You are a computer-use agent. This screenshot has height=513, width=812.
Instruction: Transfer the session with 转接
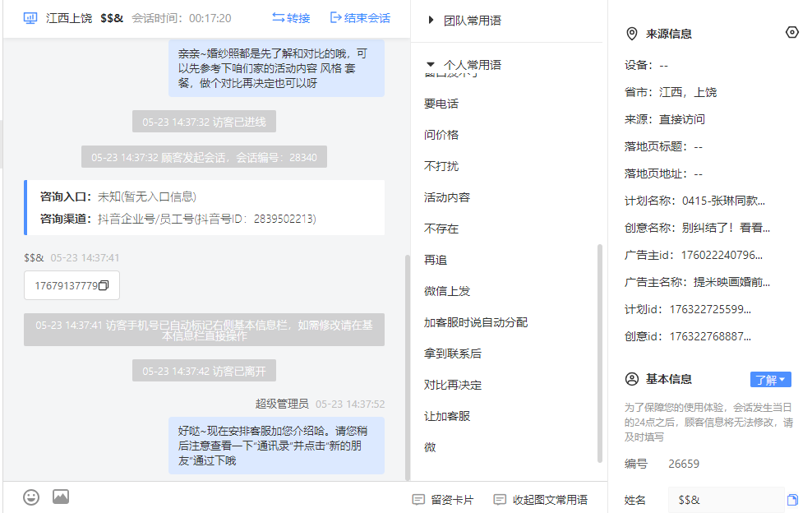[291, 18]
